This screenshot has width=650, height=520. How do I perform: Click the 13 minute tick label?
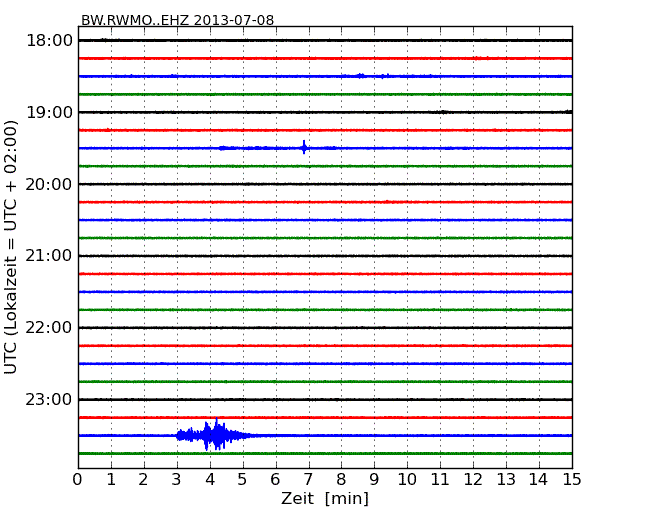(506, 480)
